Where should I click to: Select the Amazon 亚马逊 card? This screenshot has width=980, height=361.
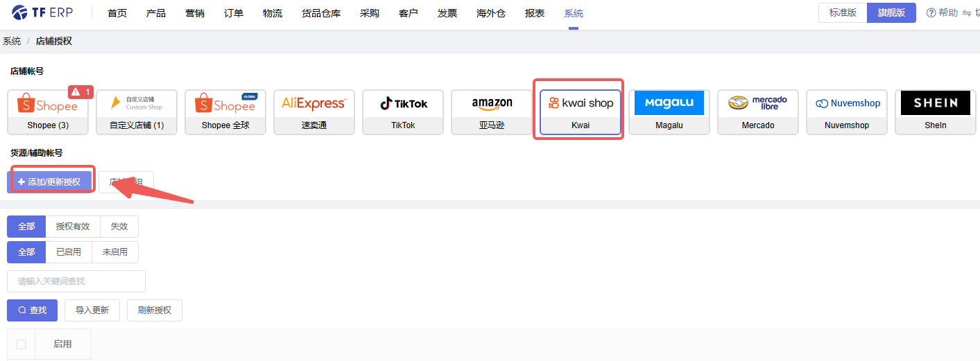coord(492,112)
